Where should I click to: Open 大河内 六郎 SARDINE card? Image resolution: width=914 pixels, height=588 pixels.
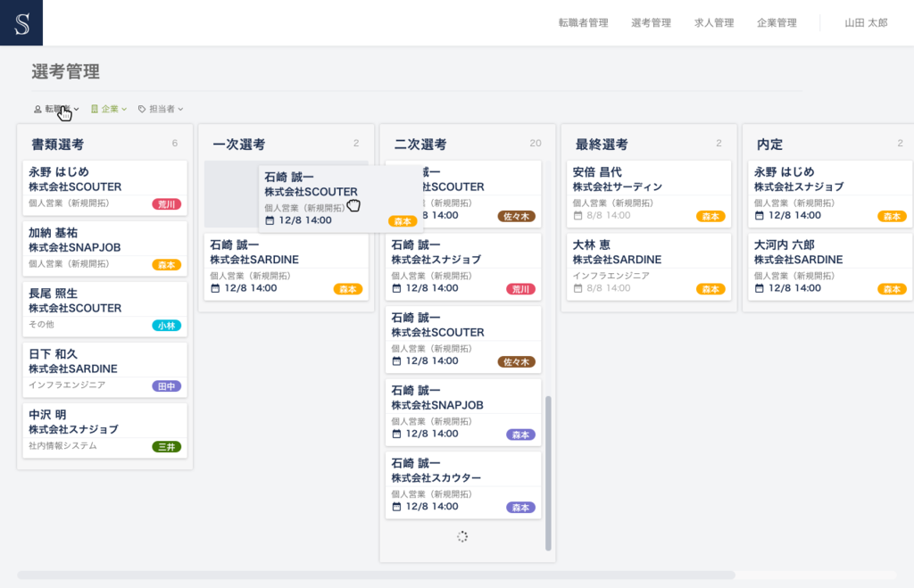(x=830, y=267)
